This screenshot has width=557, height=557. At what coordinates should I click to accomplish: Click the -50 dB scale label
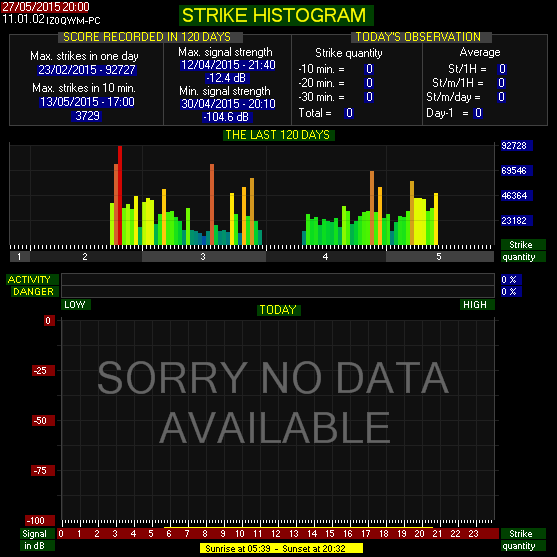pos(44,421)
